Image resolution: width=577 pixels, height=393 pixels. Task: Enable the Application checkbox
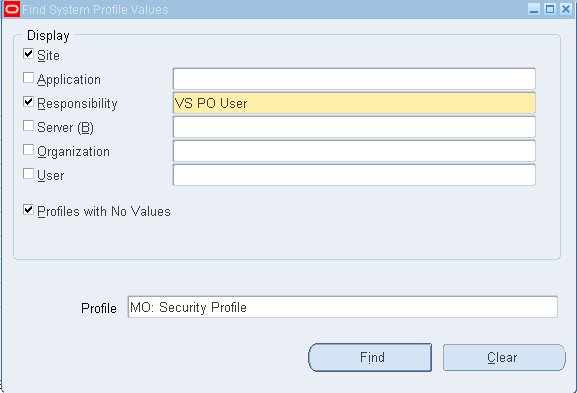(28, 78)
